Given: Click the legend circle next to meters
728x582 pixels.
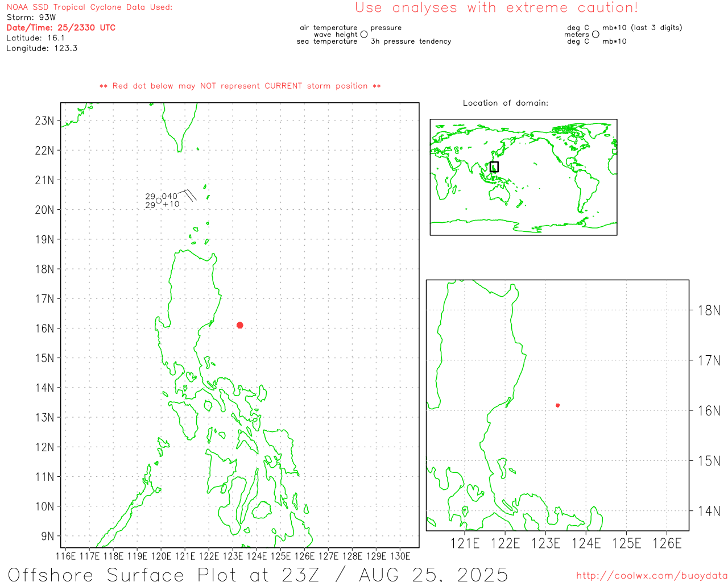Looking at the screenshot, I should [595, 34].
